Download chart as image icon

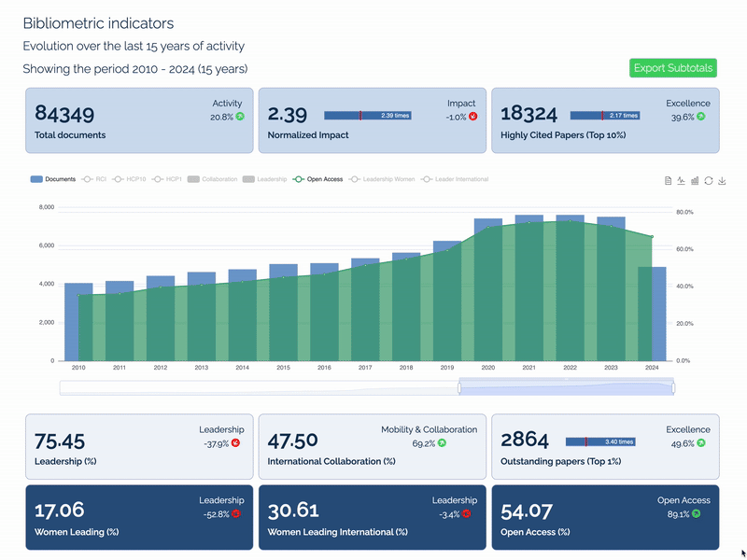[722, 180]
